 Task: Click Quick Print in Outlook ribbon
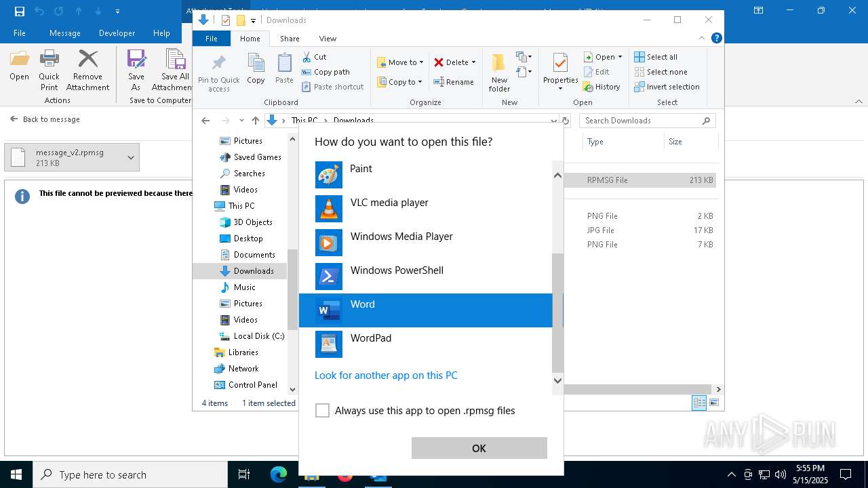(49, 70)
